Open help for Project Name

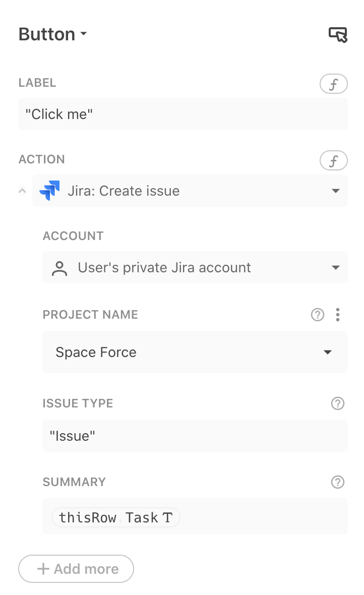point(317,314)
